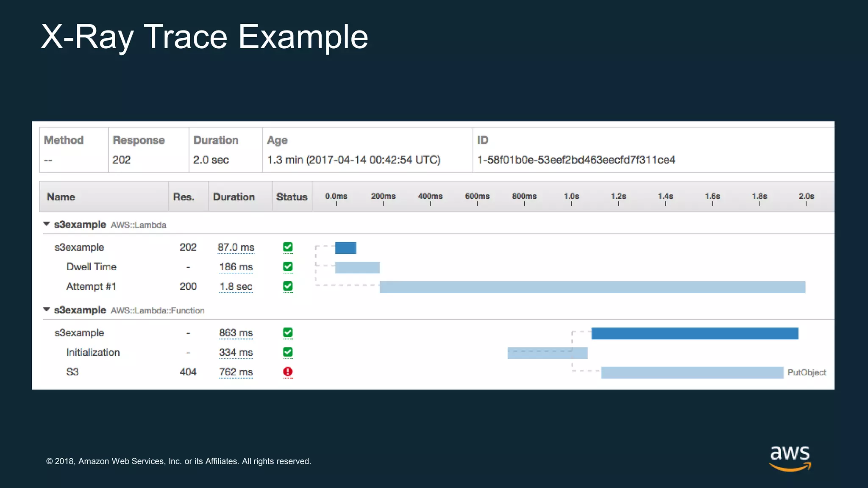Select the Initialization row name
This screenshot has height=488, width=868.
point(93,352)
